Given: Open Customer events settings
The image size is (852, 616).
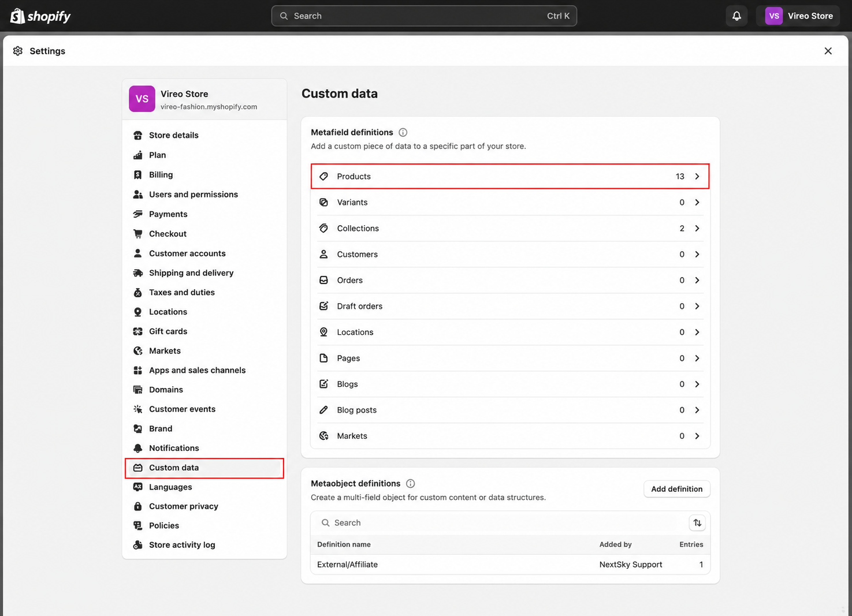Looking at the screenshot, I should pos(204,409).
